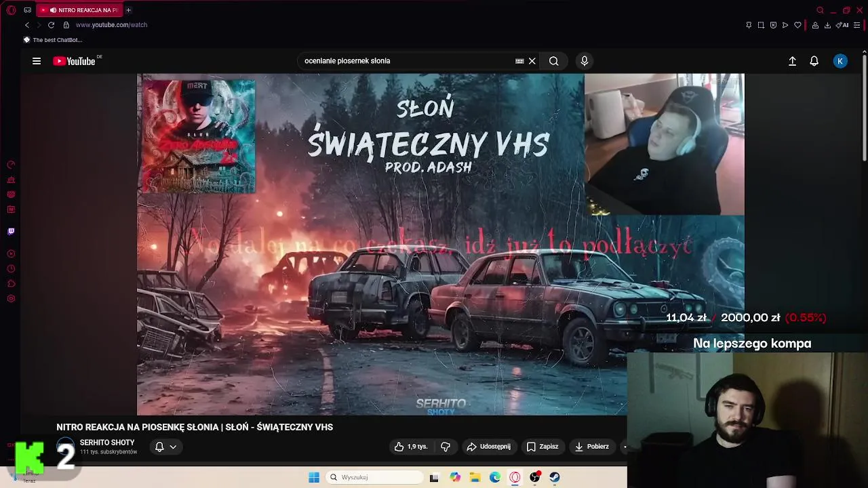This screenshot has width=868, height=488.
Task: Open the Opera GX main menu icon
Action: coord(11,10)
